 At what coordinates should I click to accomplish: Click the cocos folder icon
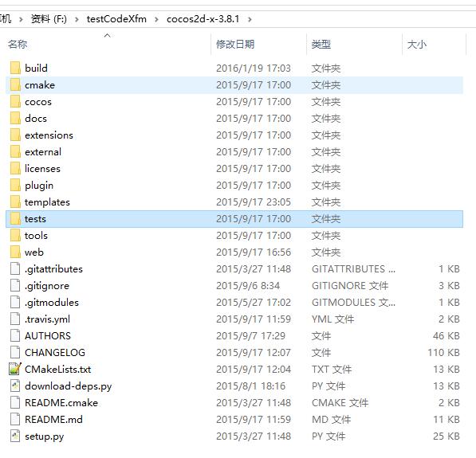pos(15,102)
